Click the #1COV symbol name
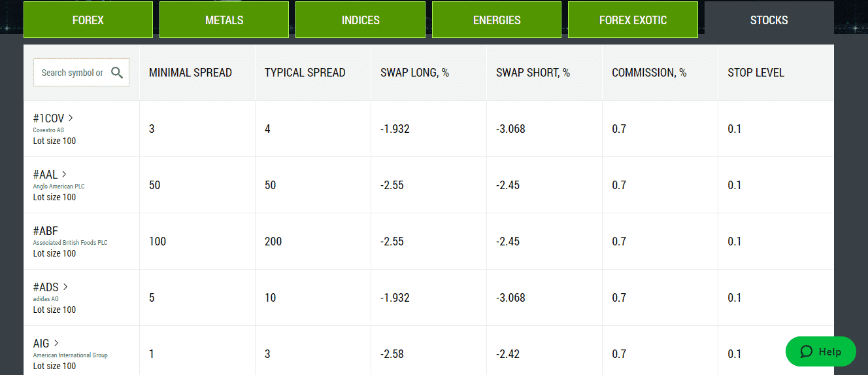Screen dimensions: 868x375 click(49, 118)
